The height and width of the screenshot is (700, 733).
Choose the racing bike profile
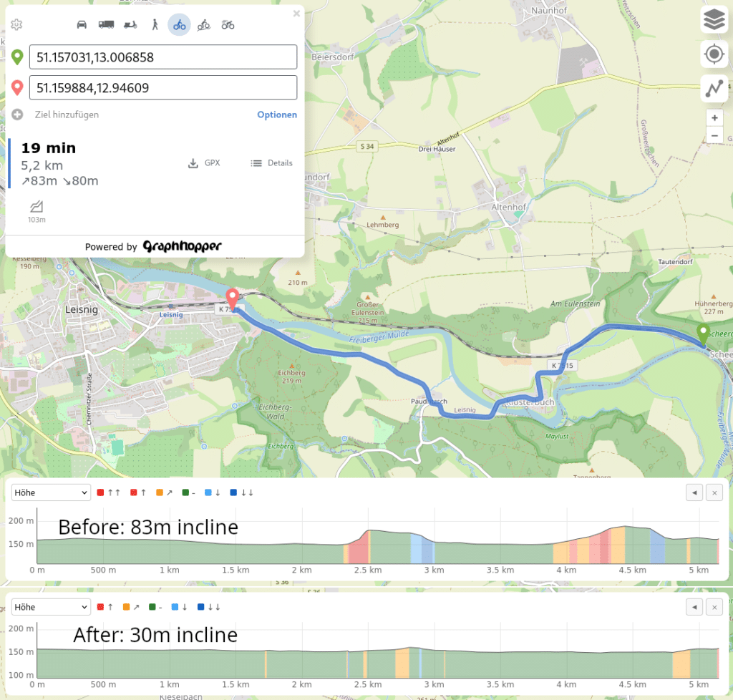[x=228, y=25]
